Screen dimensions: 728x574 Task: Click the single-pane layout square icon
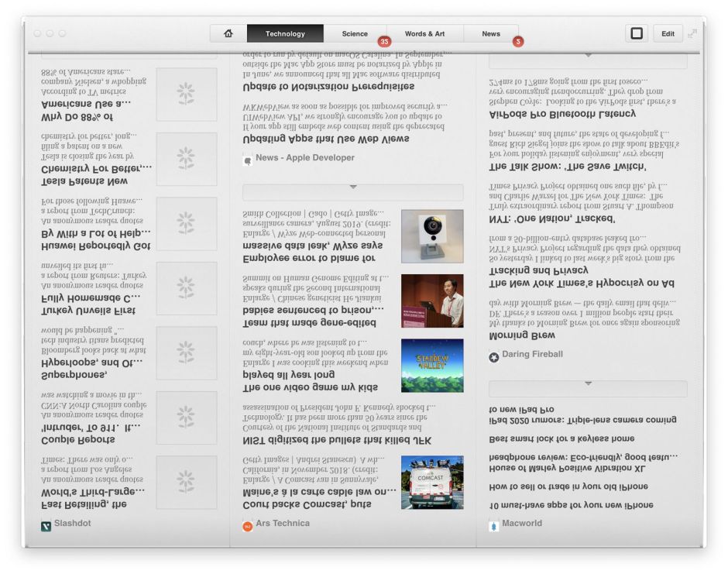(637, 33)
